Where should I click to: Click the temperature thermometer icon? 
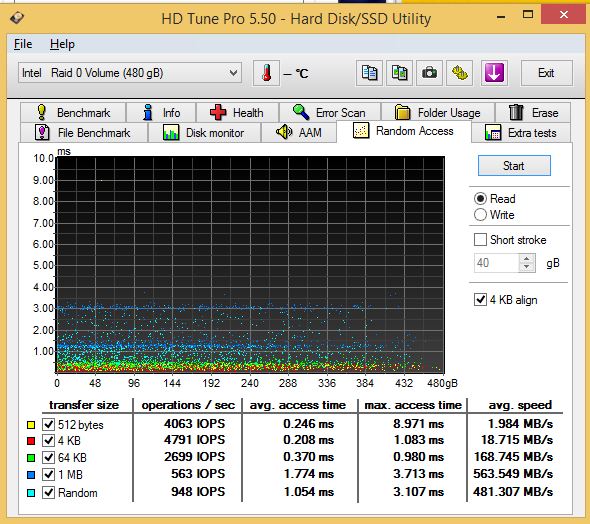pyautogui.click(x=266, y=73)
